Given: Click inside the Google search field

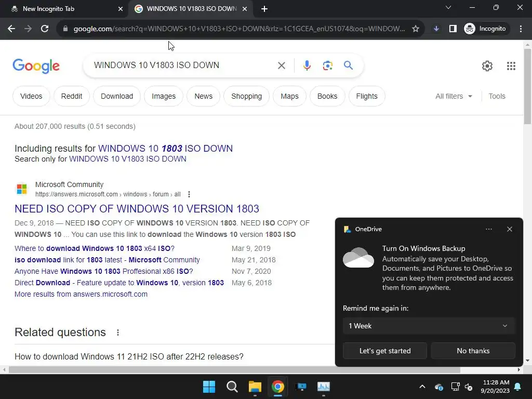Looking at the screenshot, I should click(x=181, y=65).
